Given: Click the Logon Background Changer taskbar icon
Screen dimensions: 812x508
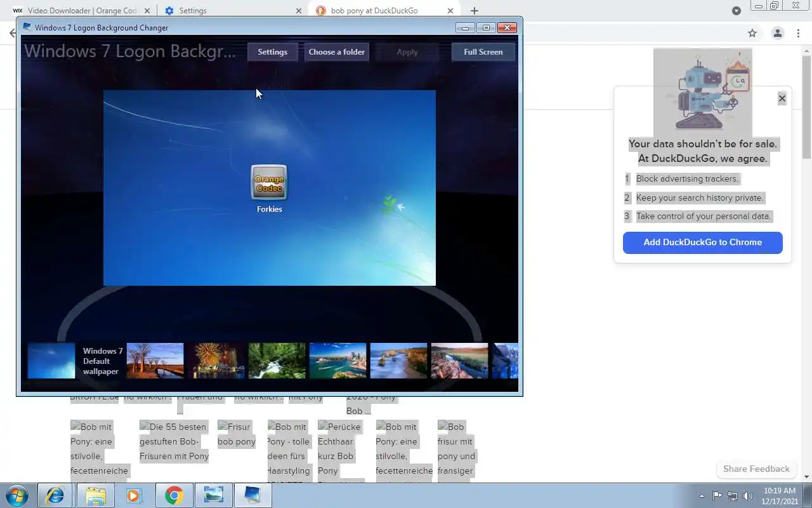Looking at the screenshot, I should 253,495.
